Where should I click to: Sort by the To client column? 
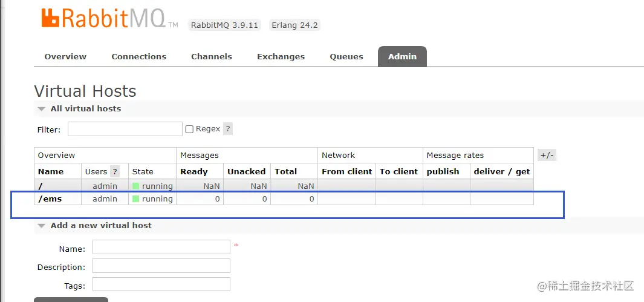(398, 172)
